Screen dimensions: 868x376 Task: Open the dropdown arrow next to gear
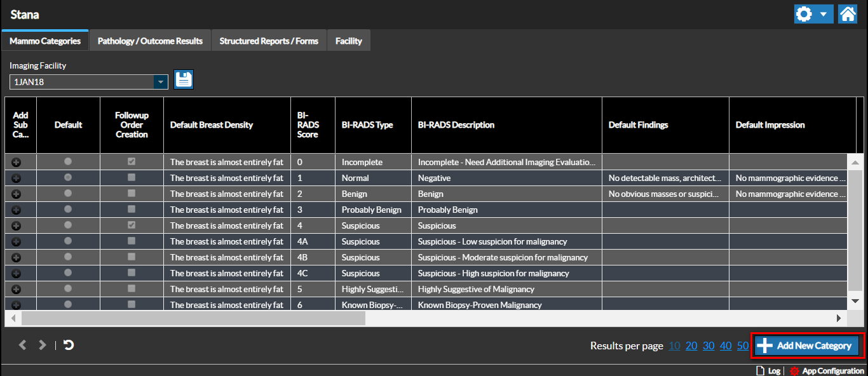pyautogui.click(x=824, y=14)
